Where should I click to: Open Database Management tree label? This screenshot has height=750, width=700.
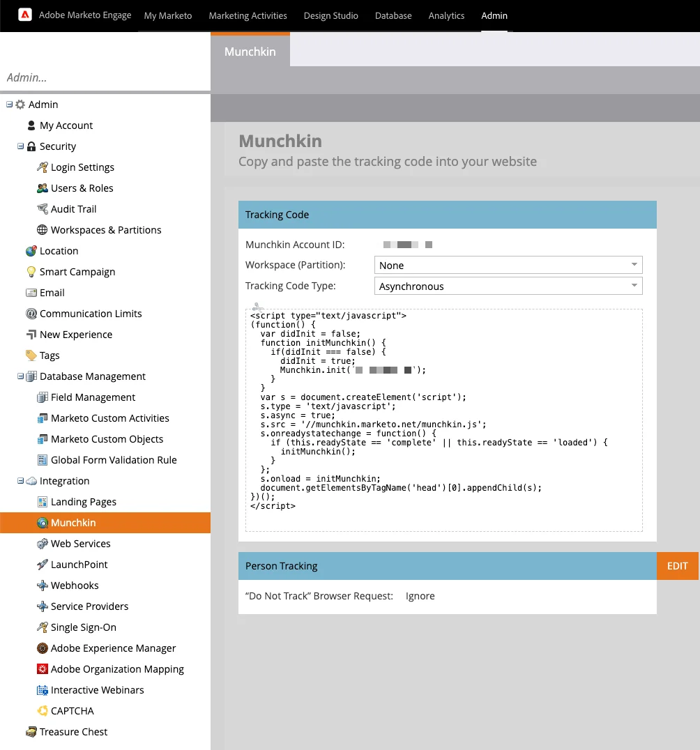click(92, 376)
